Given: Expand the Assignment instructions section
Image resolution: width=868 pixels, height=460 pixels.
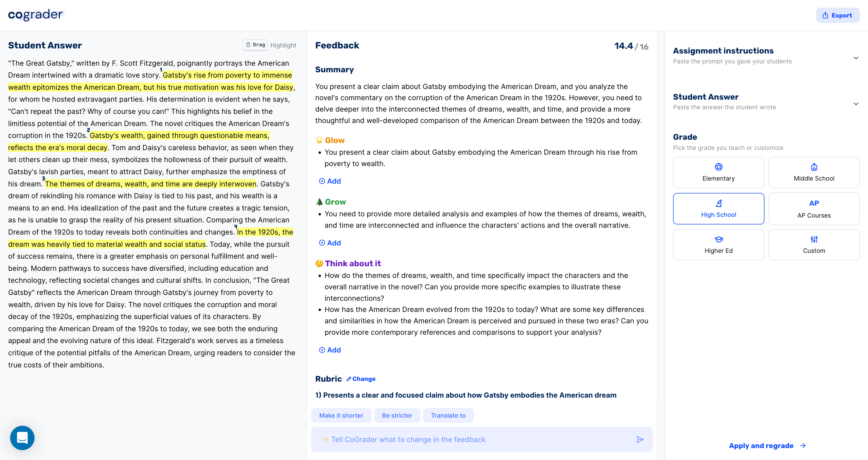Looking at the screenshot, I should tap(856, 58).
